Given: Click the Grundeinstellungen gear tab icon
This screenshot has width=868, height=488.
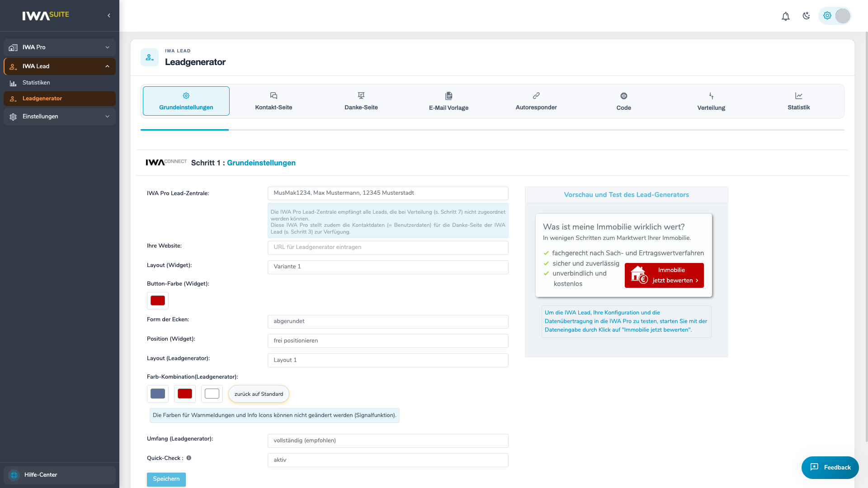Looking at the screenshot, I should 186,96.
